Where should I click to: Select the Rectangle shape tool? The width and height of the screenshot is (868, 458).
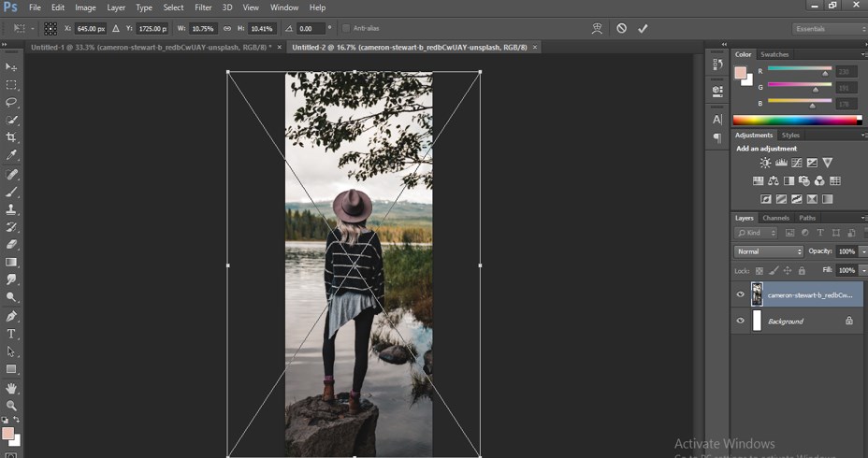tap(11, 369)
